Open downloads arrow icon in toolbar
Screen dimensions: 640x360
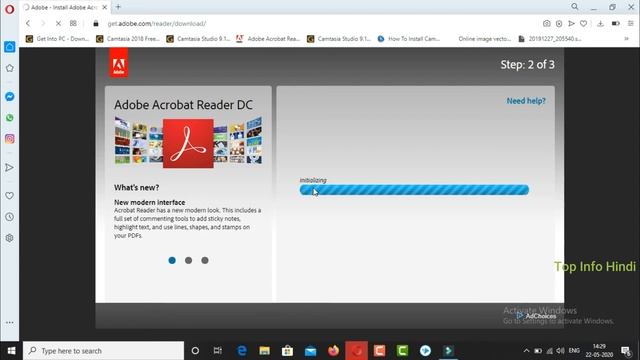click(600, 24)
